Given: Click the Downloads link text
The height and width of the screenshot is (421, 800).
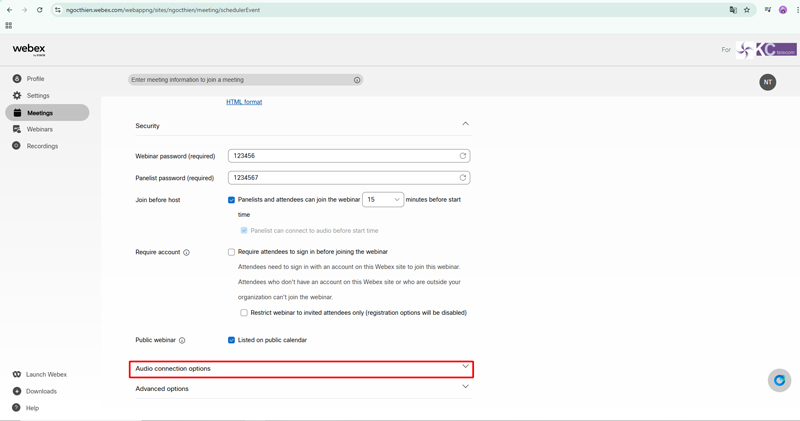Looking at the screenshot, I should point(41,391).
